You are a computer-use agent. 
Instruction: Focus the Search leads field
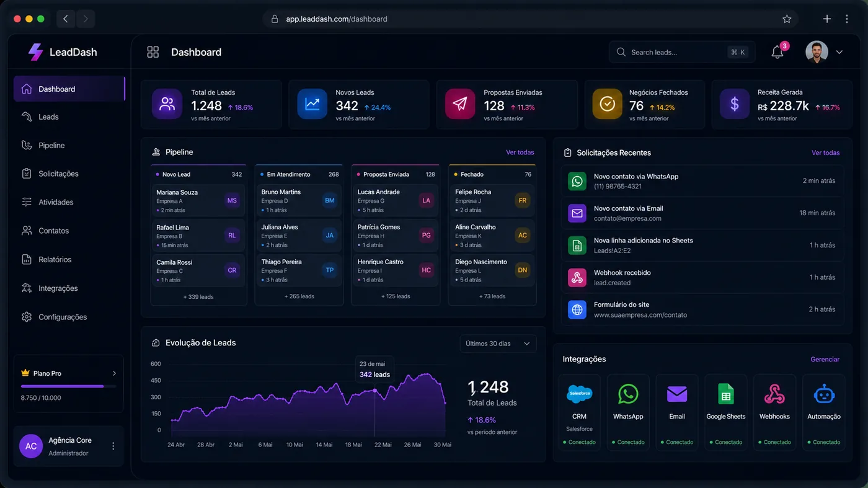683,52
